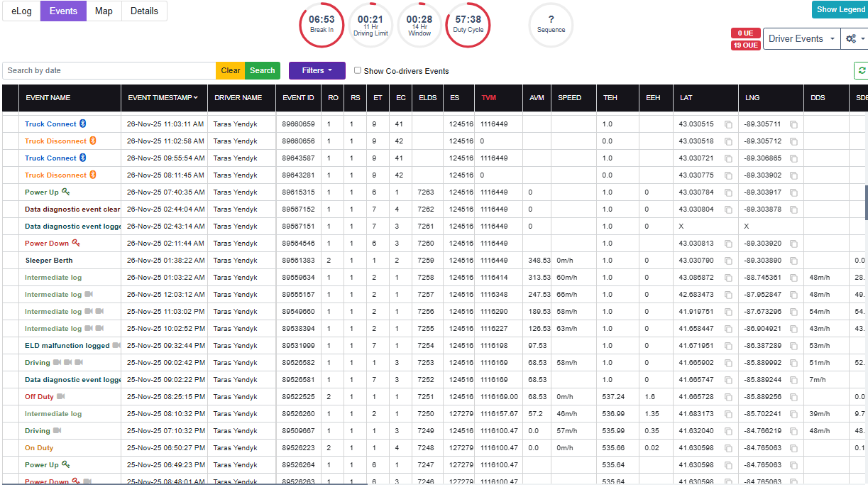Click event ID 89561383 cell
Viewport: 868px width, 485px height.
click(x=298, y=261)
